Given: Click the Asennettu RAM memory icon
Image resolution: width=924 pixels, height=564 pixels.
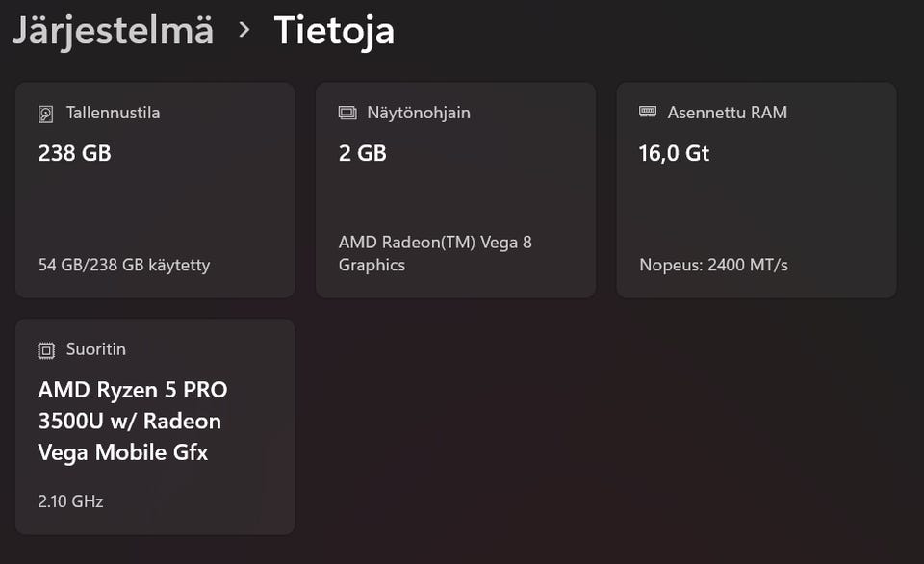Looking at the screenshot, I should point(648,113).
